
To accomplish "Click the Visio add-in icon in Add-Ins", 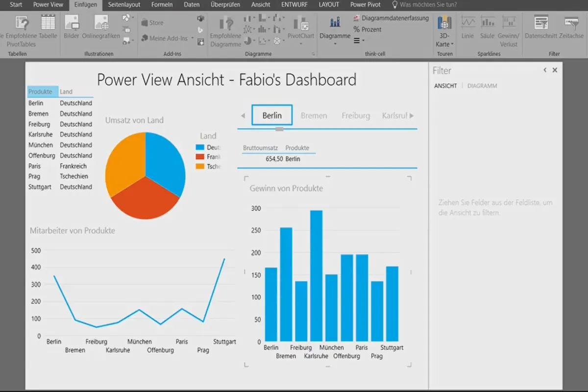I will pos(200,18).
